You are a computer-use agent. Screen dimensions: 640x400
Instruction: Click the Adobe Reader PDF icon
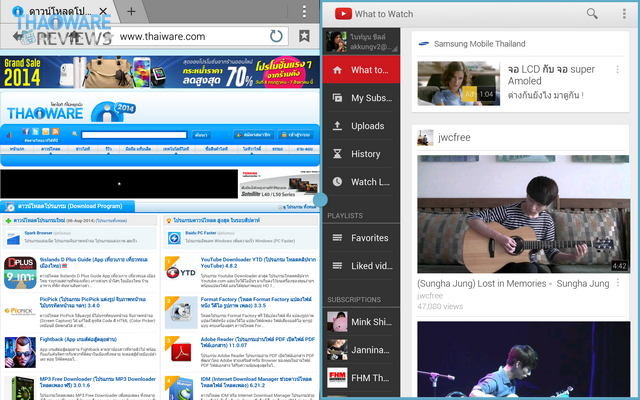pyautogui.click(x=181, y=351)
